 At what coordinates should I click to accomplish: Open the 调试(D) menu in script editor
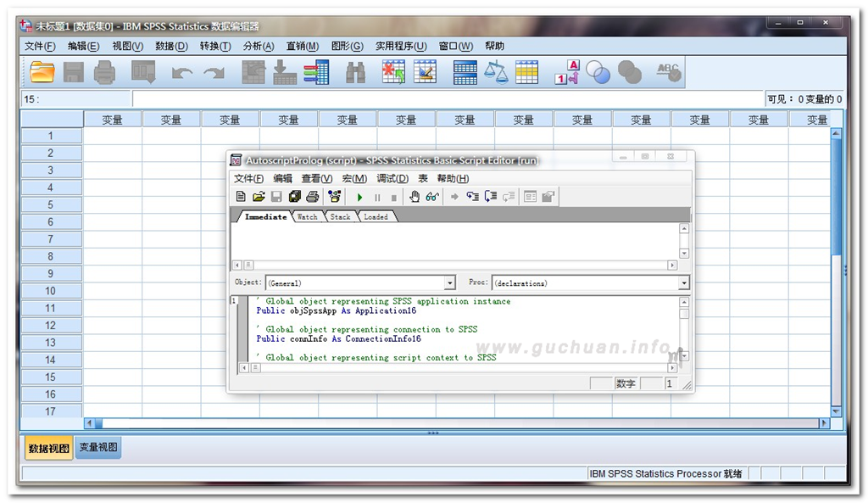pyautogui.click(x=392, y=179)
